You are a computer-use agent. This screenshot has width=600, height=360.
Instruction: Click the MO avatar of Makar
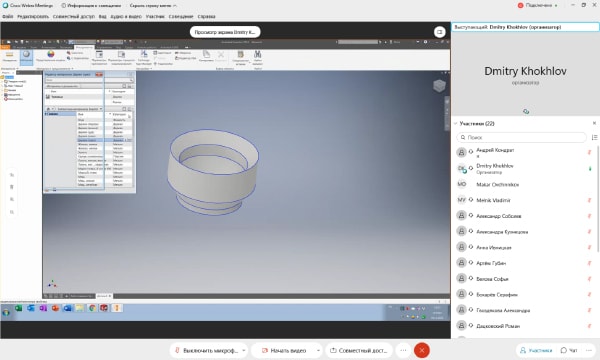point(461,184)
